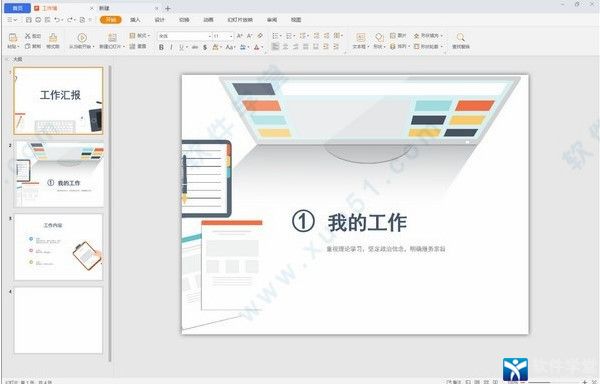Click the align text right icon
The height and width of the screenshot is (384, 600).
point(295,47)
